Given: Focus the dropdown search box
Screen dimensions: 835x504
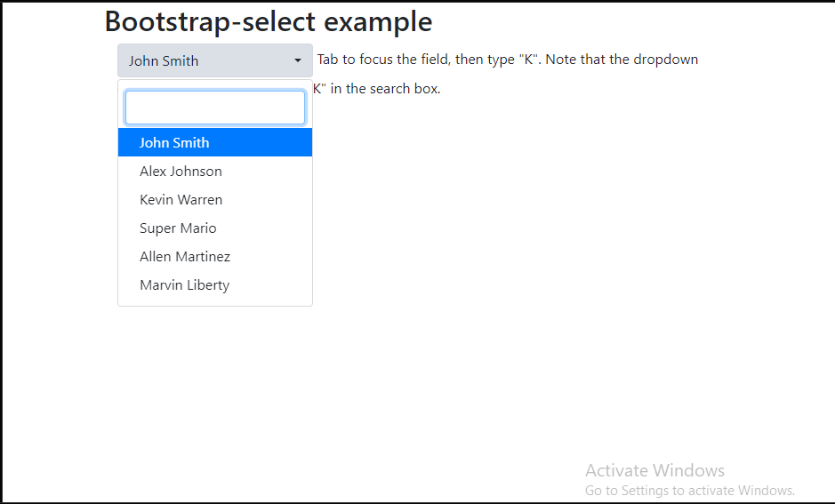Looking at the screenshot, I should [215, 108].
